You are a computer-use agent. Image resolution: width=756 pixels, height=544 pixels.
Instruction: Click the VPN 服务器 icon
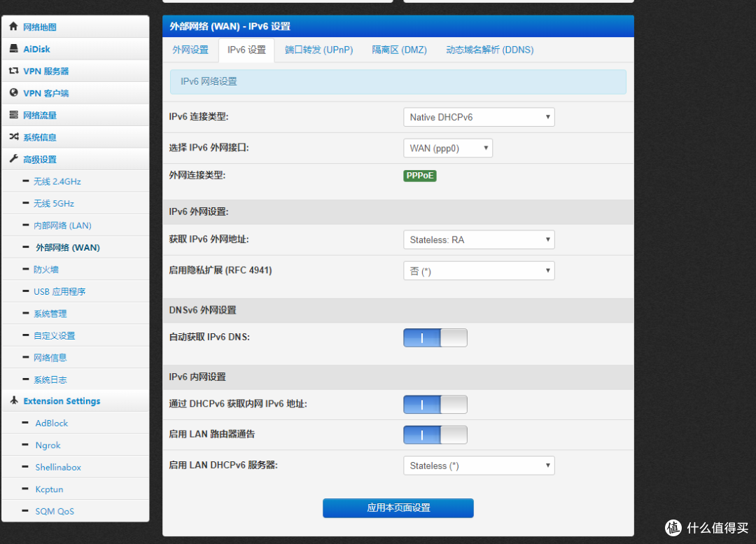13,71
